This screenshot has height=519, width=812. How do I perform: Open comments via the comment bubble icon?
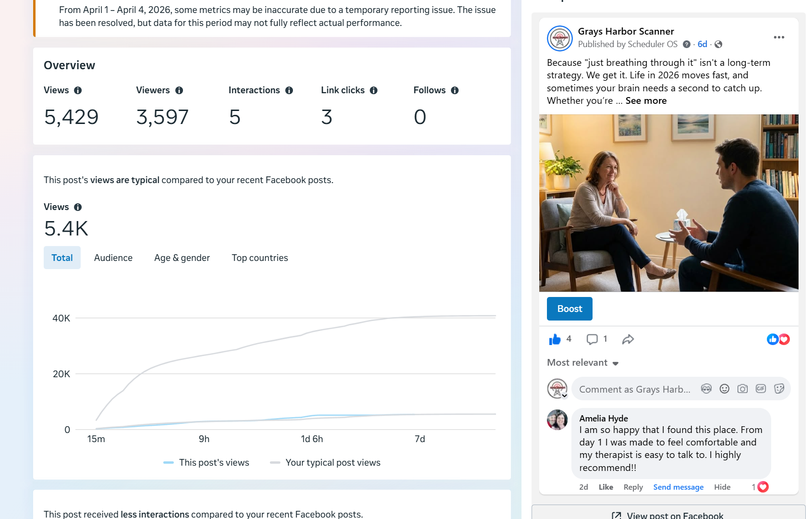592,340
